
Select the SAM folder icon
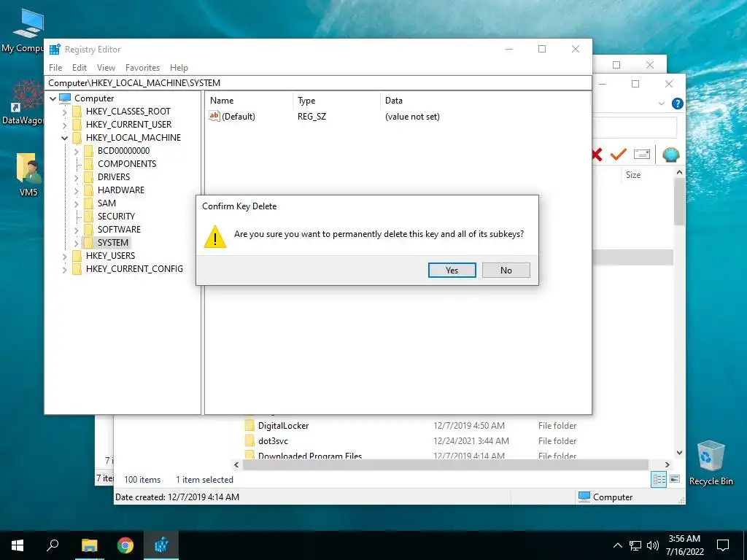tap(88, 203)
